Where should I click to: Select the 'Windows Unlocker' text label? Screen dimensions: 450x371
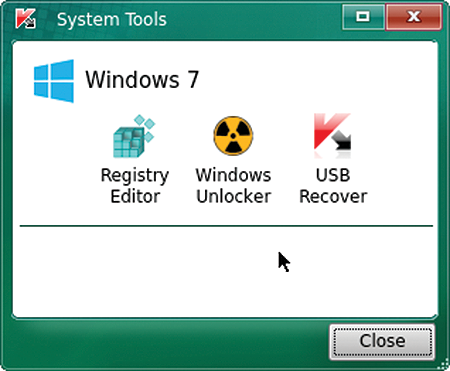[233, 185]
